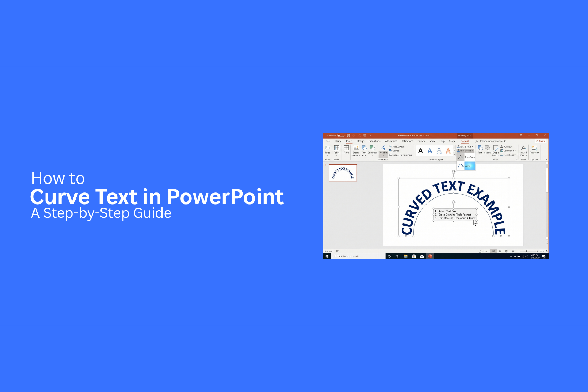Choose the Curve option in menu
Viewport: 588px width, 392px height.
click(x=466, y=166)
